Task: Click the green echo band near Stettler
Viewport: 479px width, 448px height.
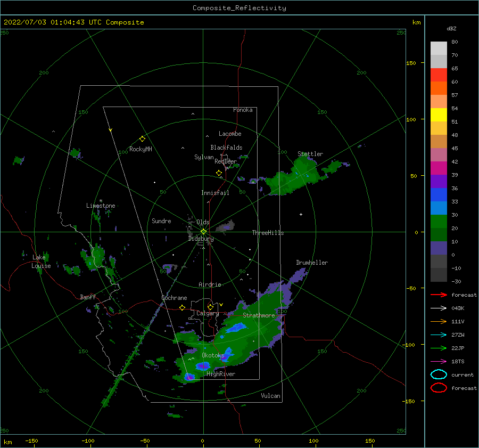Action: tap(292, 177)
